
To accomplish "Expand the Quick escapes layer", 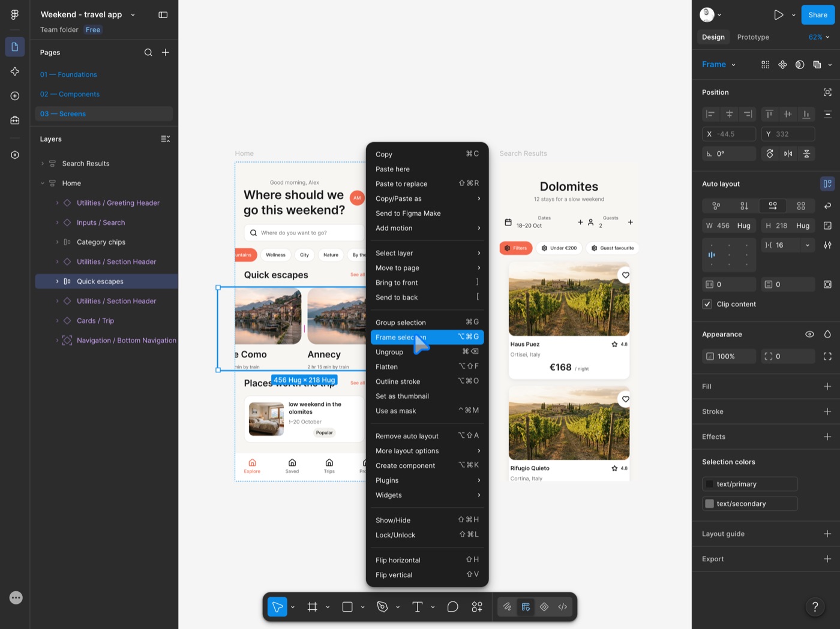I will point(58,281).
